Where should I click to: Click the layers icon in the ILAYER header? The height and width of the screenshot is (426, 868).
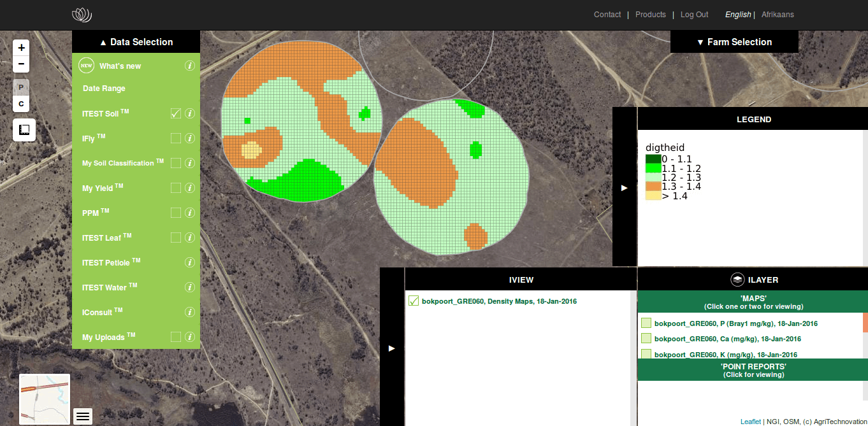pos(737,279)
